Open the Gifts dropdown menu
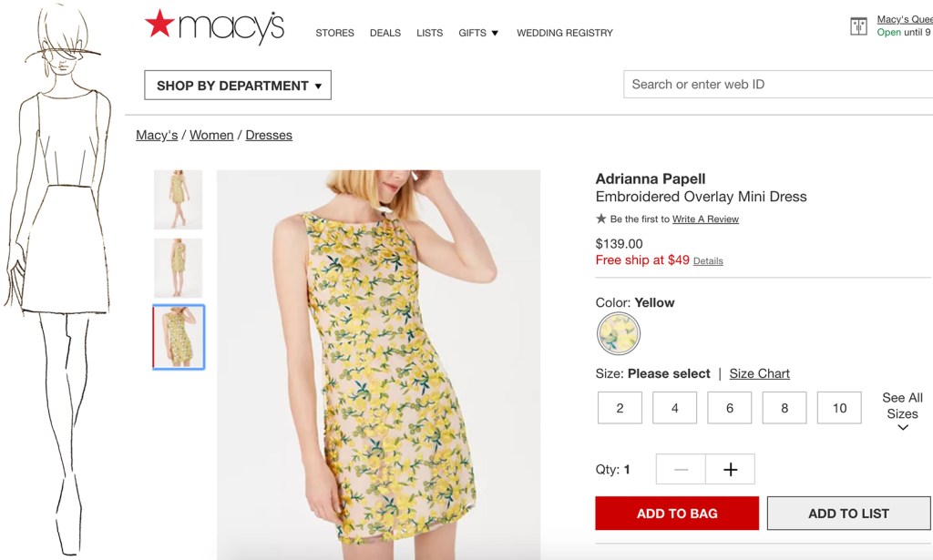The height and width of the screenshot is (560, 933). pyautogui.click(x=478, y=33)
